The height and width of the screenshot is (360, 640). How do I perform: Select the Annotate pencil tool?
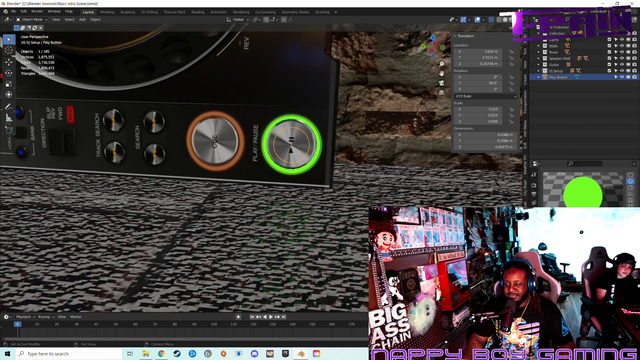(9, 107)
